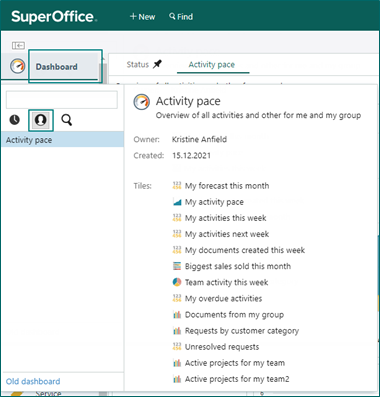Click number icon beside My activities this week
Image resolution: width=380 pixels, height=397 pixels.
(177, 218)
